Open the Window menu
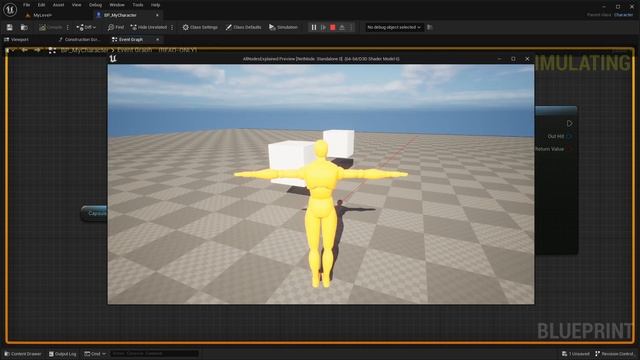 click(117, 5)
